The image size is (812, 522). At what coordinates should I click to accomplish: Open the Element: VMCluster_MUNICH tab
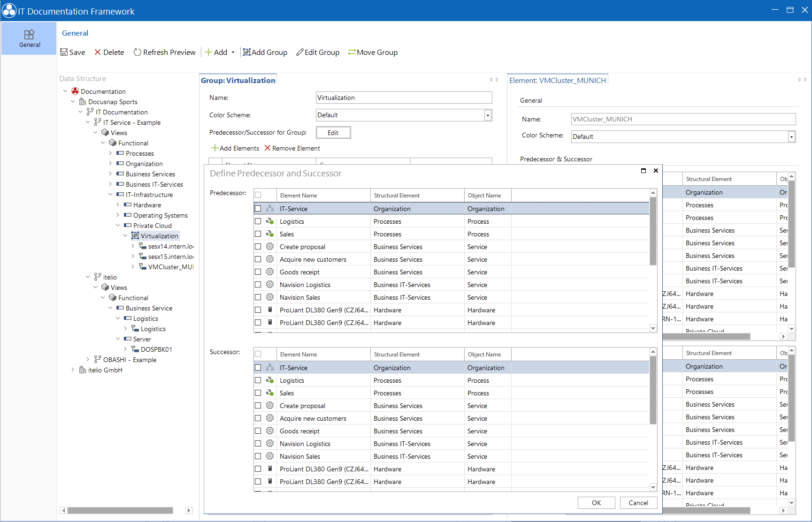click(558, 80)
